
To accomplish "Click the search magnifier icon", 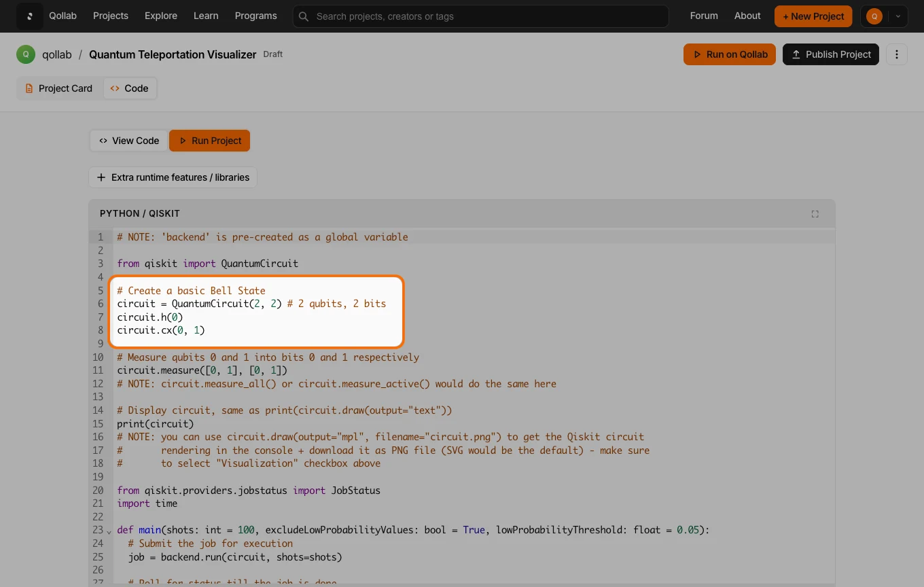I will coord(304,16).
